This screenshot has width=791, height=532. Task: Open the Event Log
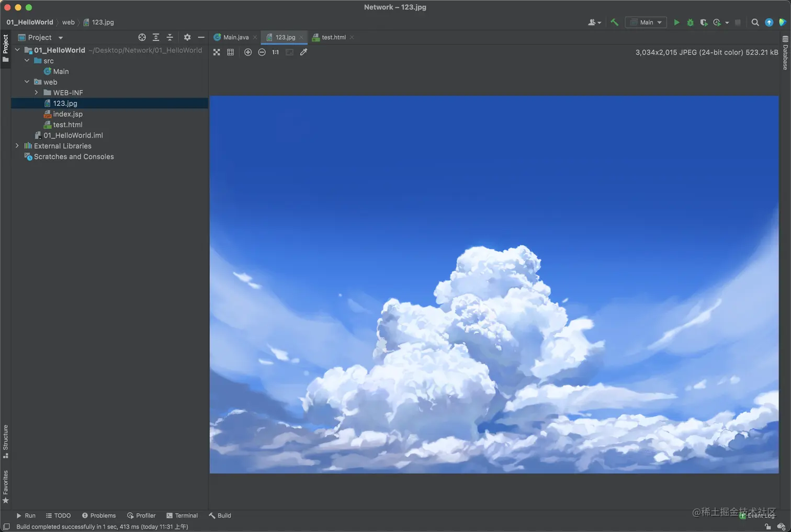point(757,516)
